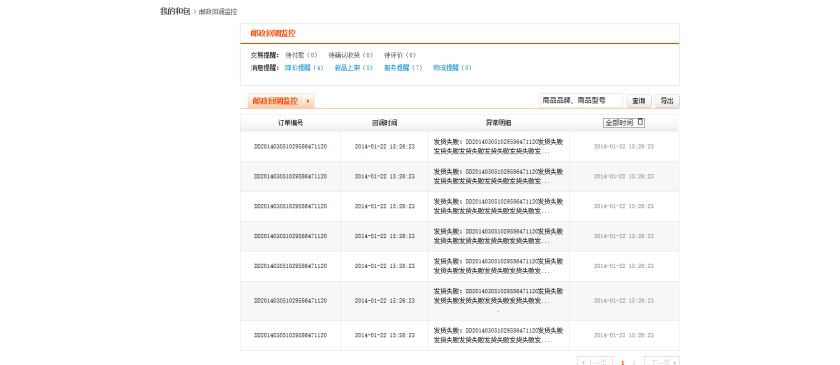Click the 订单编号 column header
This screenshot has height=365, width=840.
click(x=290, y=123)
